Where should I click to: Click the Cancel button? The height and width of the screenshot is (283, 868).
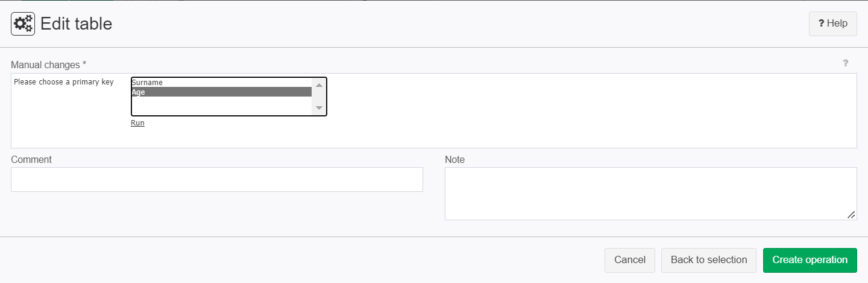point(630,260)
